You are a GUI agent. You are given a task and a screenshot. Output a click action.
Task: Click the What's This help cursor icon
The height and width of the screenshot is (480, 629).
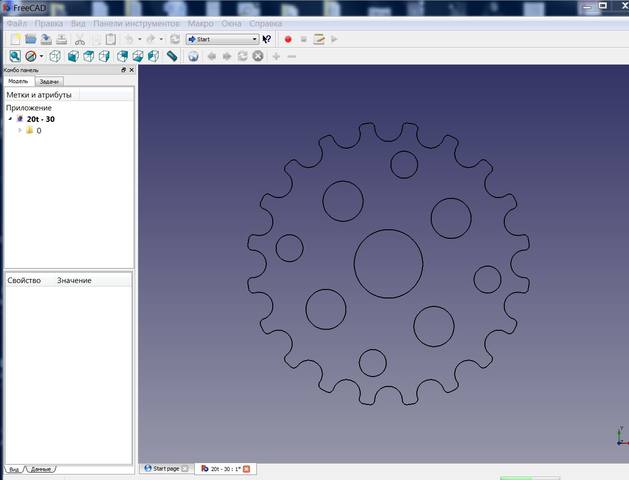point(267,39)
